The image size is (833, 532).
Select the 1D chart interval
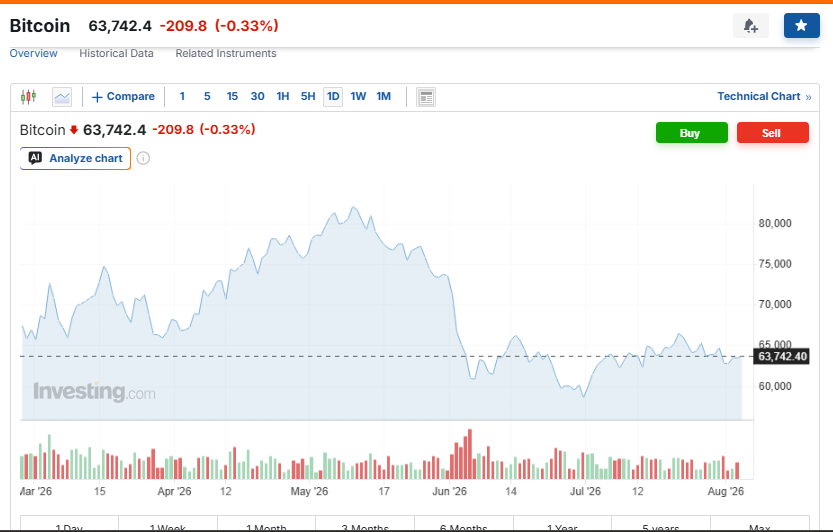[x=333, y=97]
